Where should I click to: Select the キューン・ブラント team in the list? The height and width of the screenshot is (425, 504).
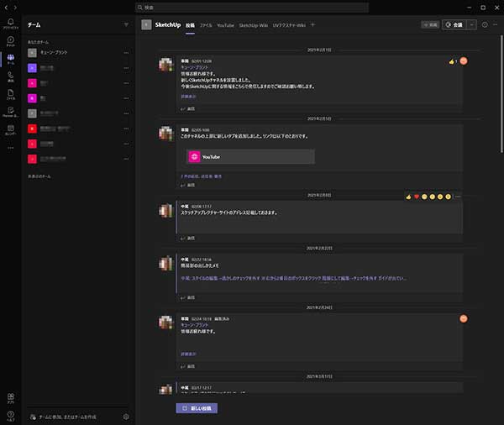click(78, 53)
